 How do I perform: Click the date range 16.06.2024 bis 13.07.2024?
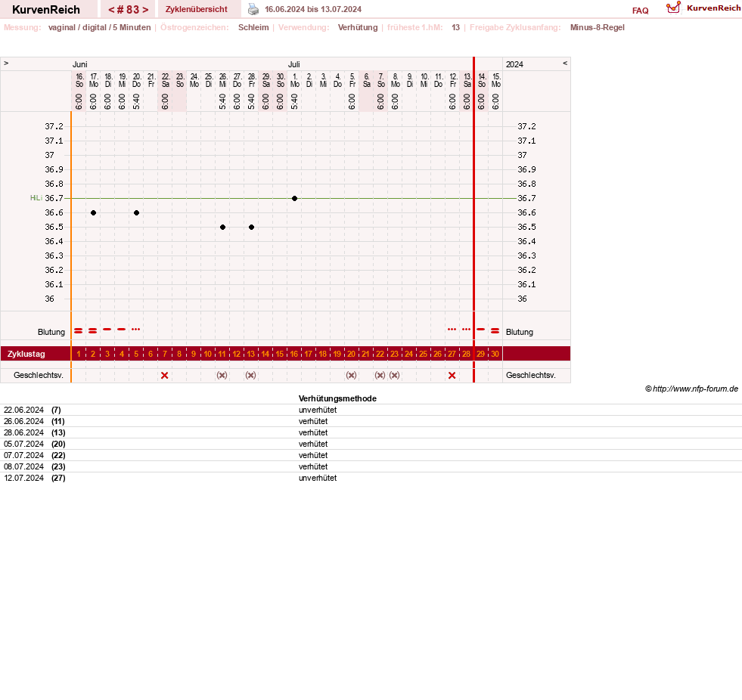pos(313,9)
